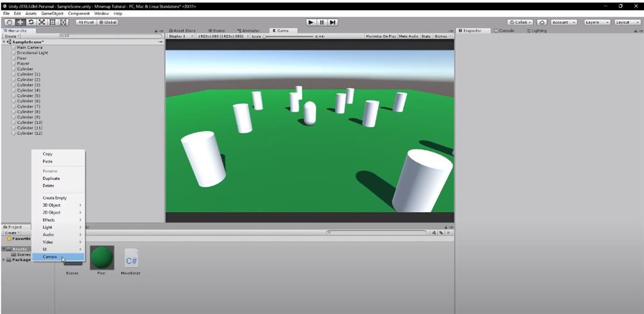This screenshot has height=314, width=644.
Task: Adjust the Game view Scale slider
Action: (289, 36)
